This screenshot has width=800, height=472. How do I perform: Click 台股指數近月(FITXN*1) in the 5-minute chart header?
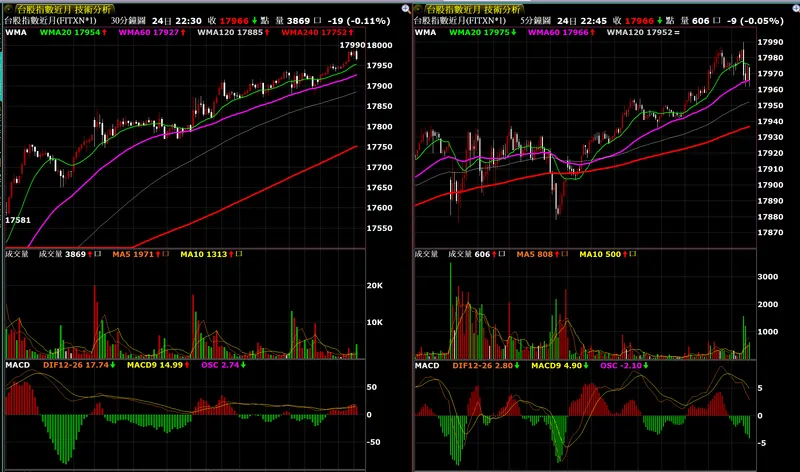point(460,21)
